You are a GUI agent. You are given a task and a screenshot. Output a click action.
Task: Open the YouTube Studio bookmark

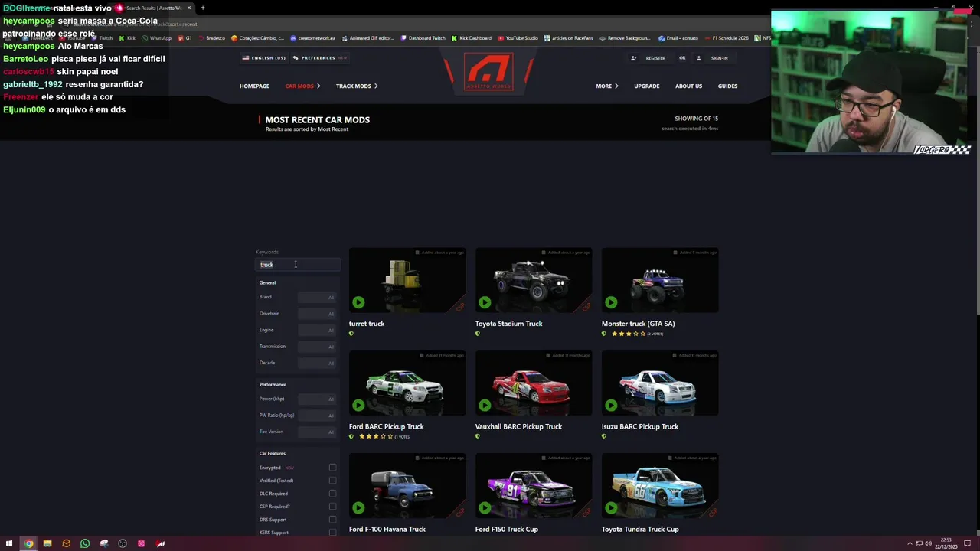518,38
